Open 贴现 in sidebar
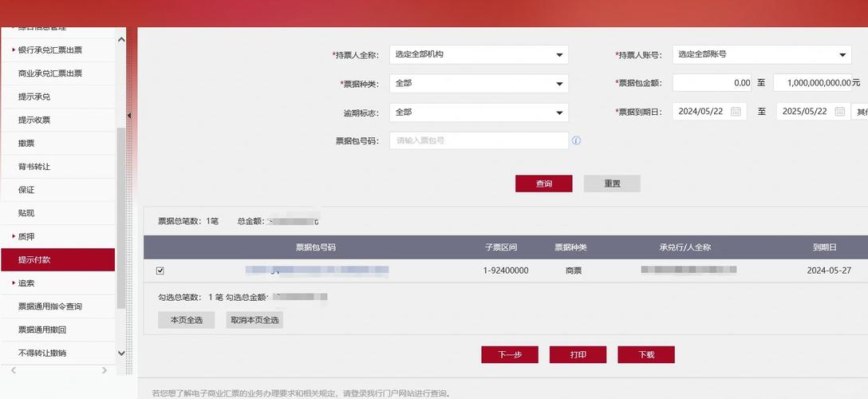Screen dimensions: 868x399 click(x=26, y=212)
